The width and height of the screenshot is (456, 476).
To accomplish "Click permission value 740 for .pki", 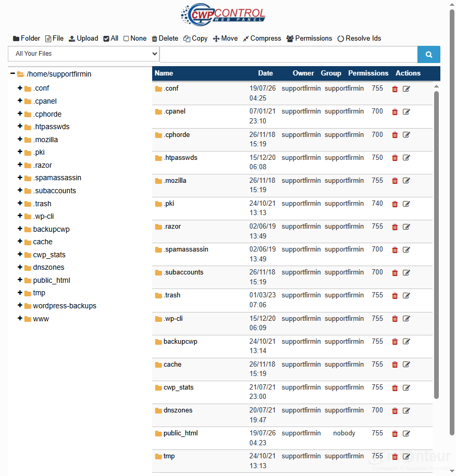I will click(x=377, y=204).
